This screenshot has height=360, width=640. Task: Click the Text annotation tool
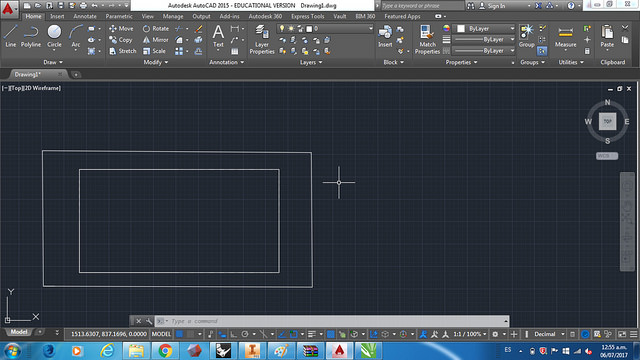point(218,36)
